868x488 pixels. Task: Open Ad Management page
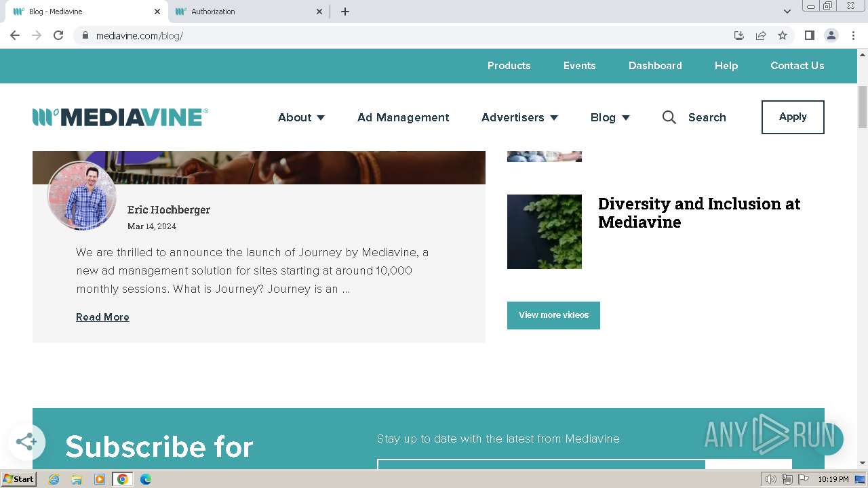click(403, 117)
